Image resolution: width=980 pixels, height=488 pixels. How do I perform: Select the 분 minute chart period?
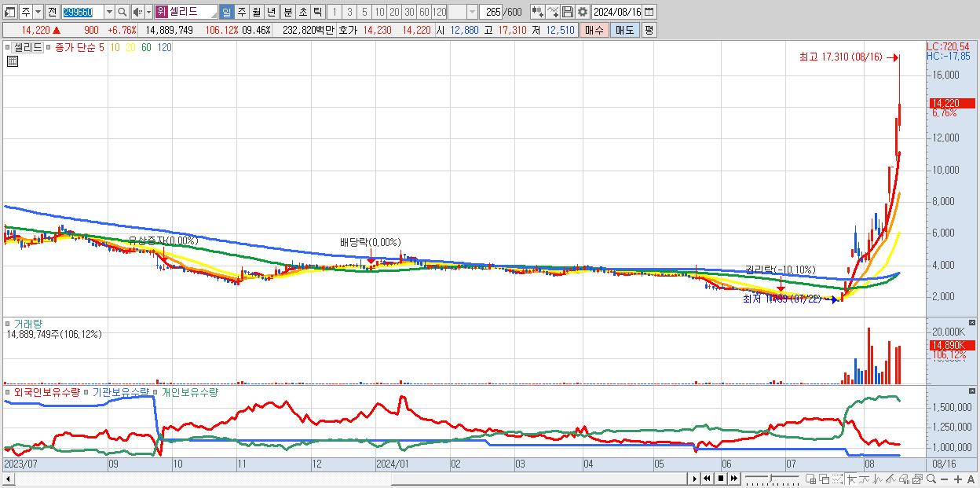[287, 12]
